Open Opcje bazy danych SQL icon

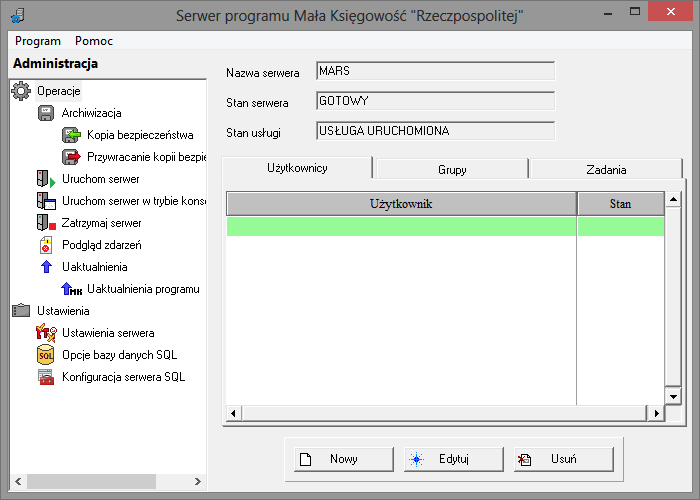click(45, 355)
